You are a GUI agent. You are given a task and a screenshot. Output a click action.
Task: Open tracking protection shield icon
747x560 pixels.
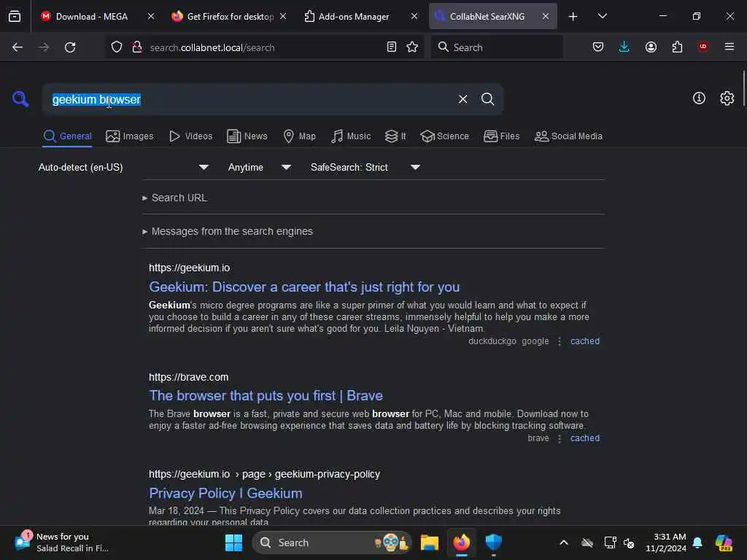117,47
